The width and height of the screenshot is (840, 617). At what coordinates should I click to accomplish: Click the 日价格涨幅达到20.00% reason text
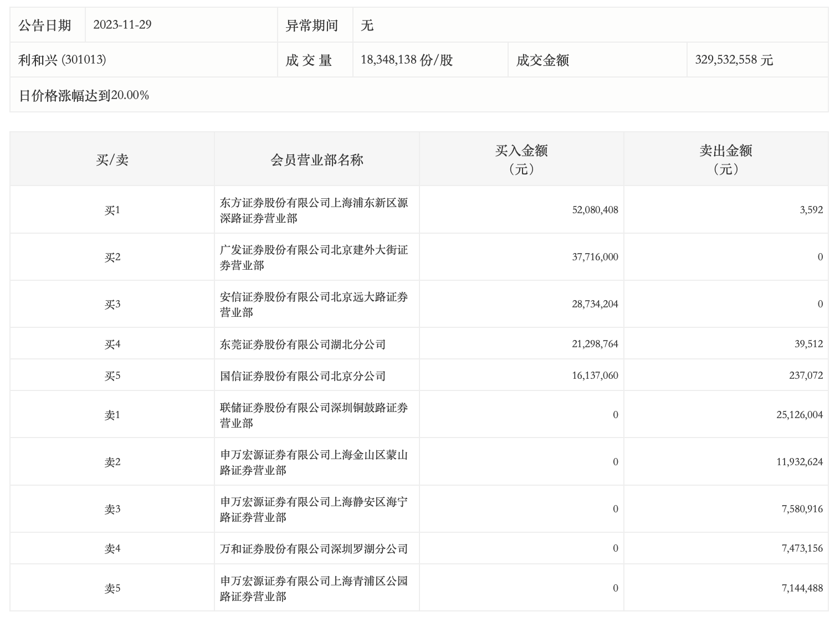84,95
